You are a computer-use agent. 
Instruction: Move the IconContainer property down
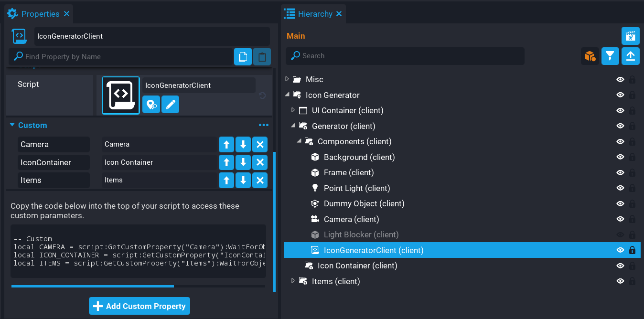[x=243, y=162]
